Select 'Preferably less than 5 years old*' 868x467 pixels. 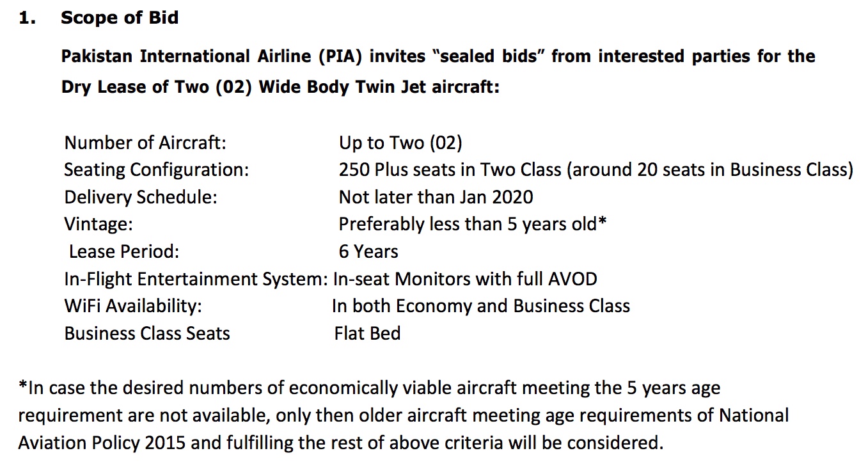[473, 225]
